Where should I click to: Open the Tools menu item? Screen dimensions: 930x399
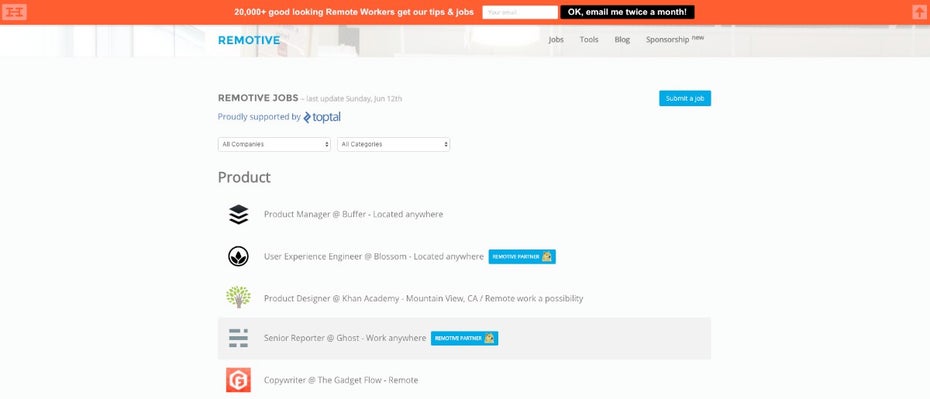tap(589, 40)
